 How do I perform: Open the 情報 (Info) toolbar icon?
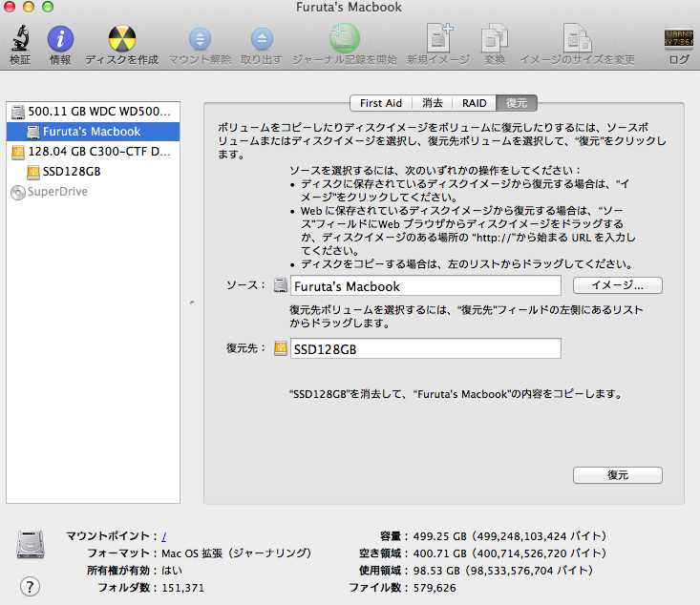[x=60, y=39]
